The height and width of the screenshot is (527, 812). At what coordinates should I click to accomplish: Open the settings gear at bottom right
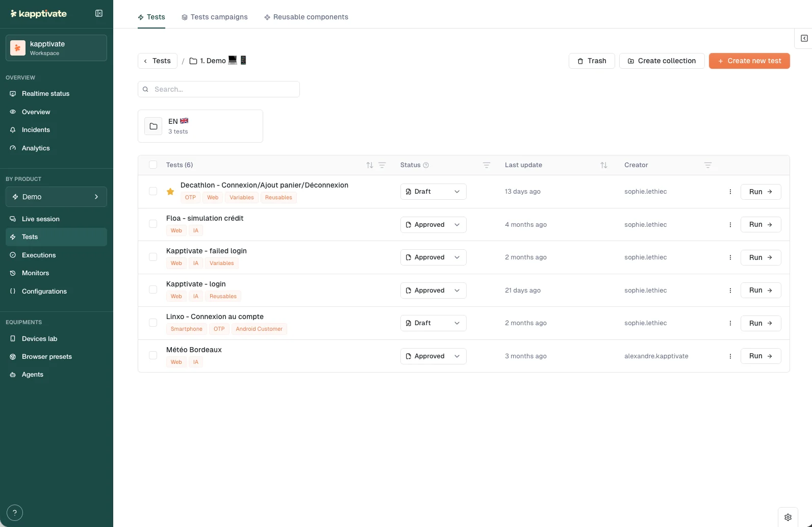tap(788, 517)
